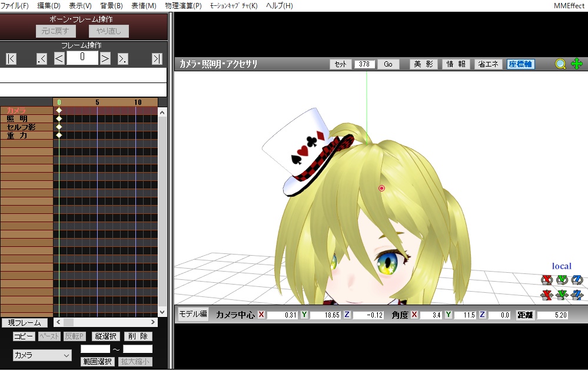Advance one frame with the > arrow

click(104, 58)
